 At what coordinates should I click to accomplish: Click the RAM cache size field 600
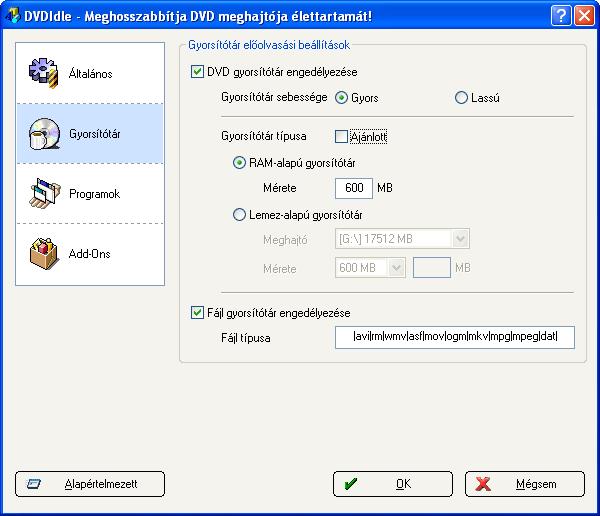(x=354, y=188)
